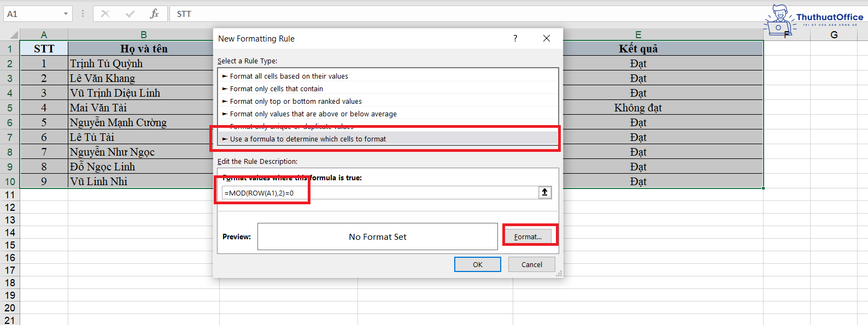The height and width of the screenshot is (325, 868).
Task: Click the cell Nguyễn Như Ngọc
Action: 140,152
